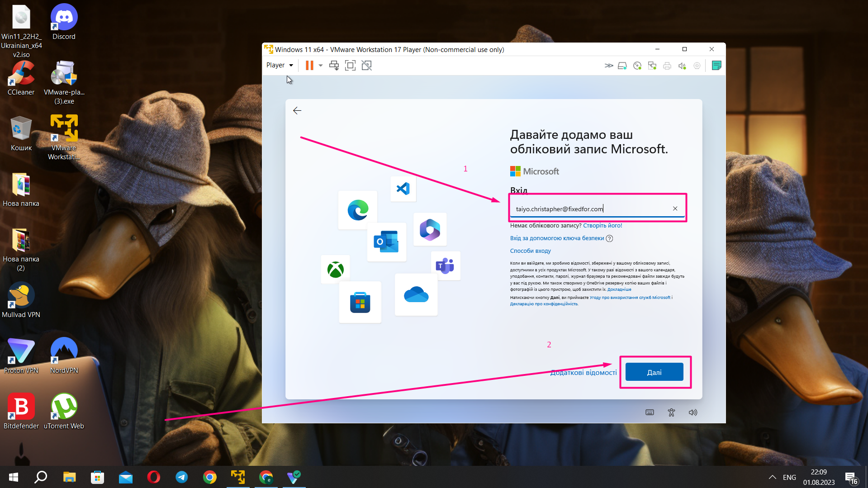The height and width of the screenshot is (488, 868).
Task: Open the Microsoft services agreement link
Action: coord(630,298)
